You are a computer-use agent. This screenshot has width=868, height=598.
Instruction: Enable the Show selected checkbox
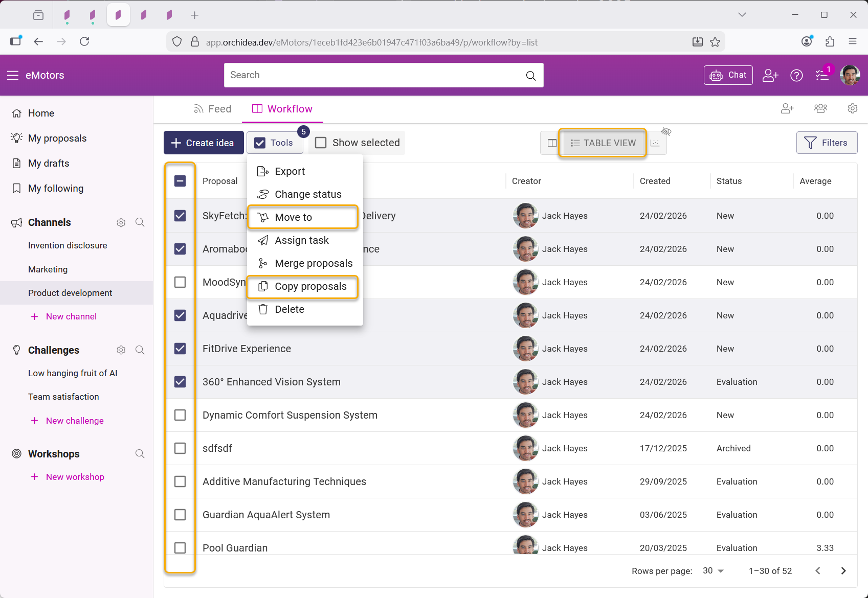pos(321,143)
